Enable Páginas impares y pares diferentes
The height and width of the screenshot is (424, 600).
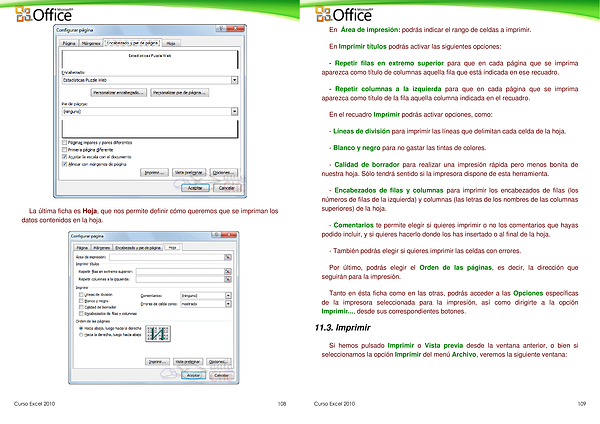[64, 142]
